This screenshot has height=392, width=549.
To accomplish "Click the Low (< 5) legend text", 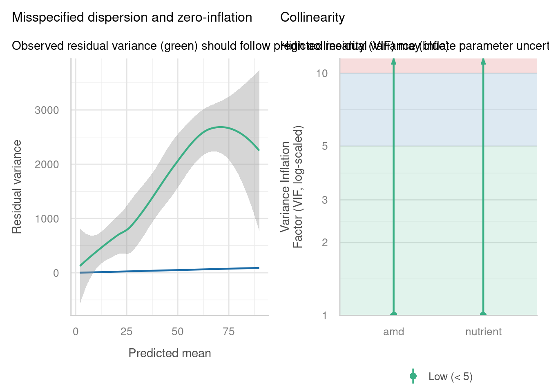I will (x=450, y=376).
